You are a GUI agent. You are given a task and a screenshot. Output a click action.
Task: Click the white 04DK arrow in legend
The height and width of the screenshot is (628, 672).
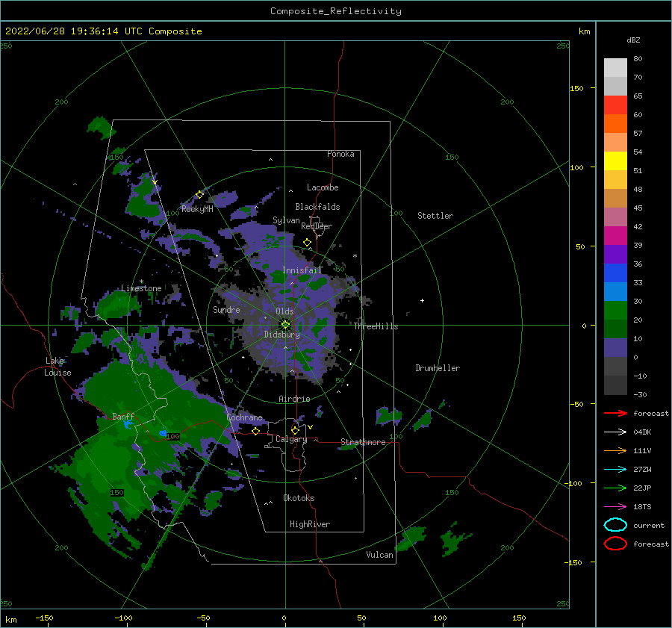pos(615,432)
